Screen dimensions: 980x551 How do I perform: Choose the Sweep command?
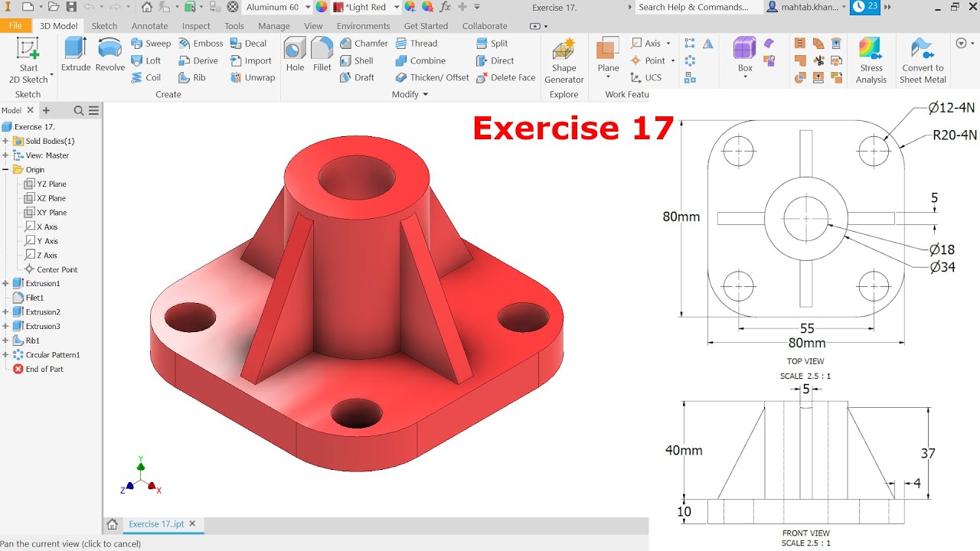(151, 44)
